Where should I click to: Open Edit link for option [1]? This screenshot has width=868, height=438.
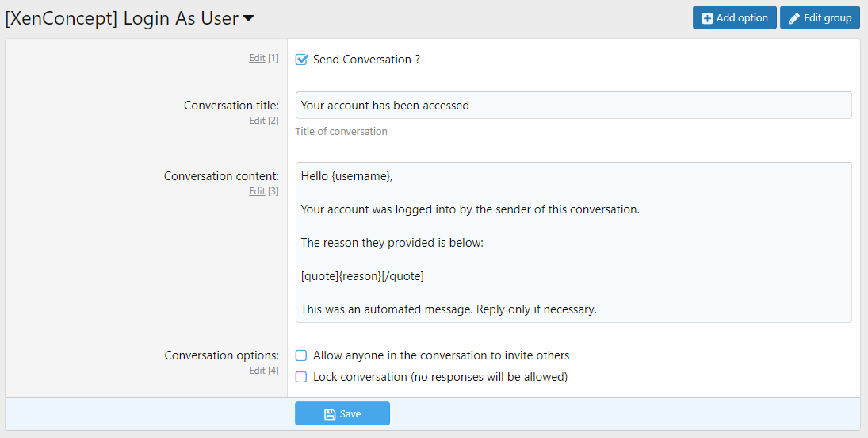click(257, 58)
